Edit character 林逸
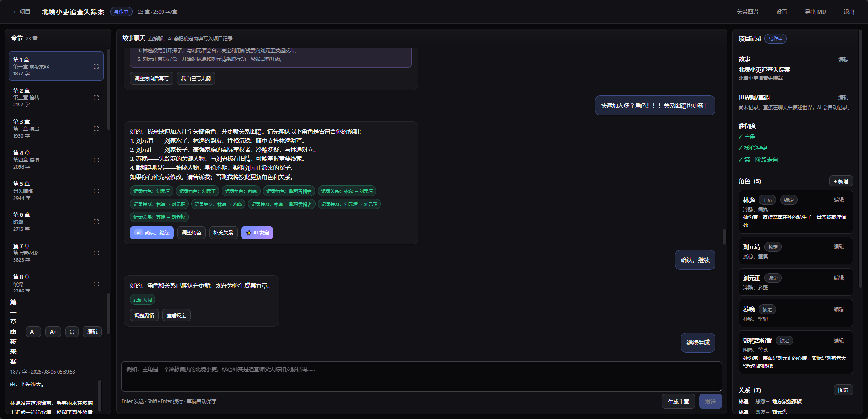This screenshot has height=419, width=868. pos(838,200)
